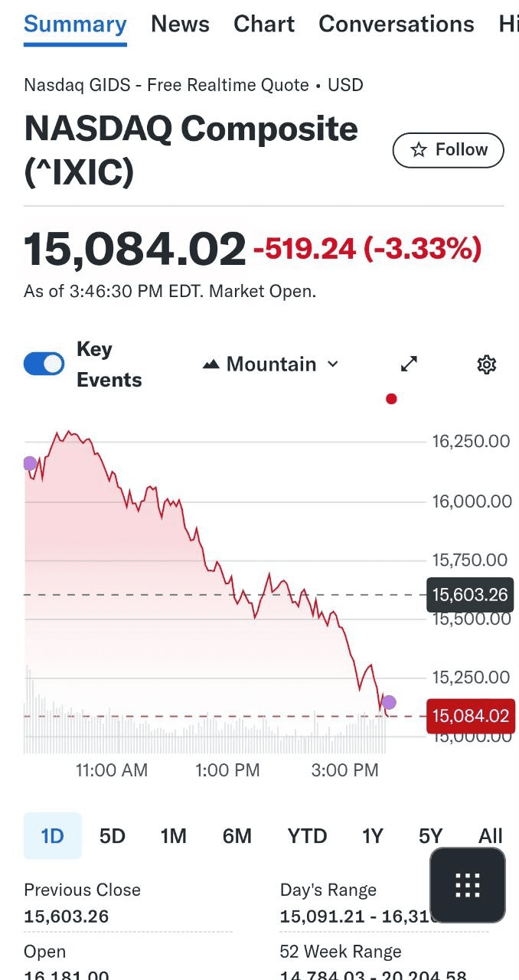Switch chart to YTD range
Screen dimensions: 519x980
[307, 836]
